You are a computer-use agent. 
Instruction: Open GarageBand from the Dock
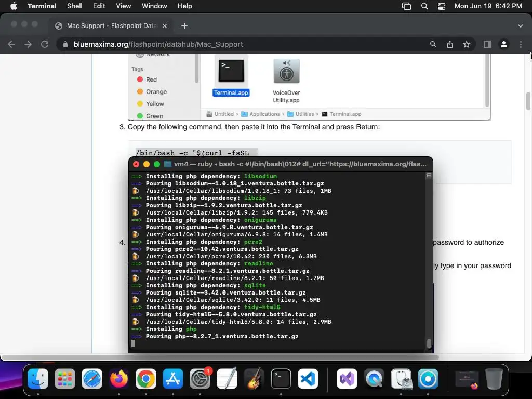click(x=254, y=379)
